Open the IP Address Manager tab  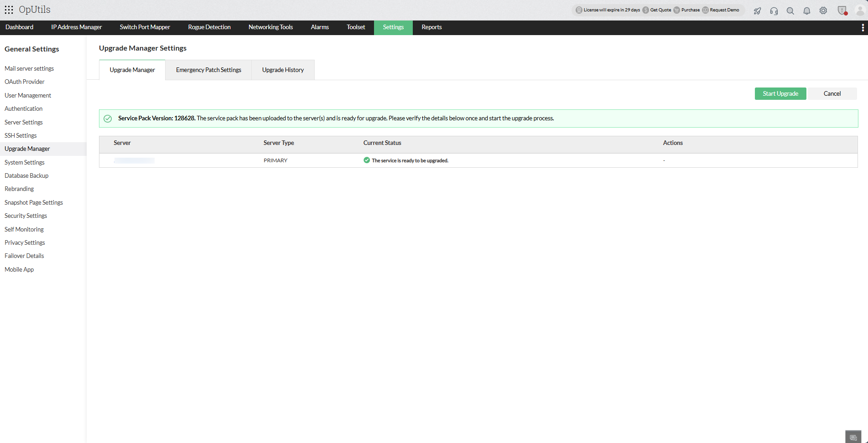(77, 27)
